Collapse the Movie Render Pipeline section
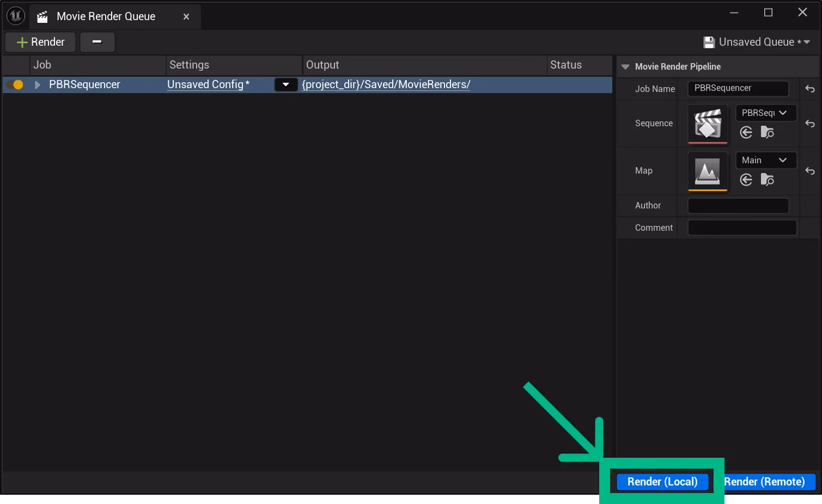 pos(625,66)
